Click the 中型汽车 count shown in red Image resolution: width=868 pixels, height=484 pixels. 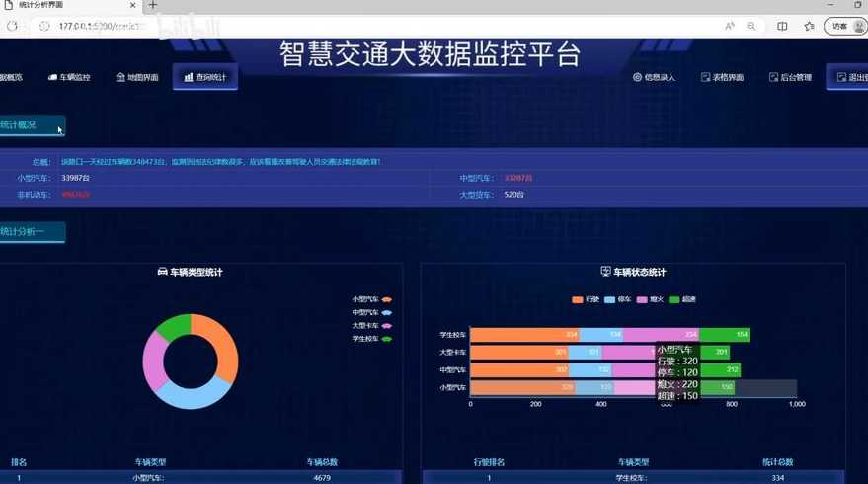pos(518,179)
